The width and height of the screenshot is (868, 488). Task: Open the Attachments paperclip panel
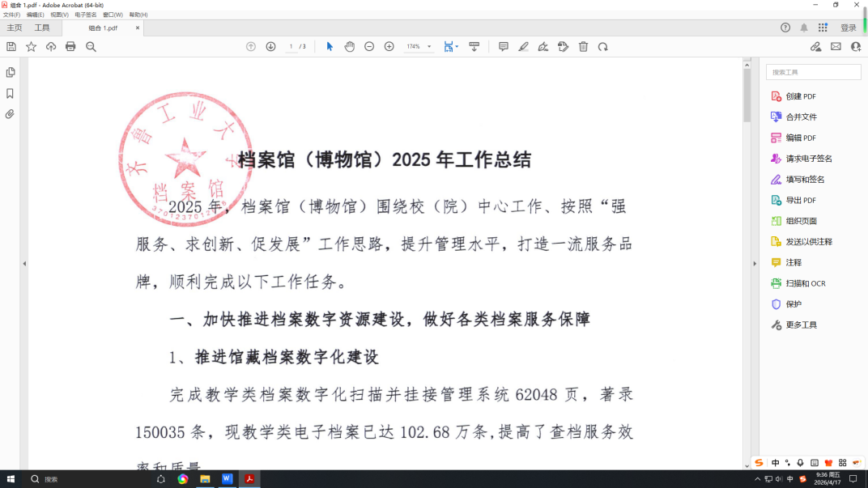(11, 114)
